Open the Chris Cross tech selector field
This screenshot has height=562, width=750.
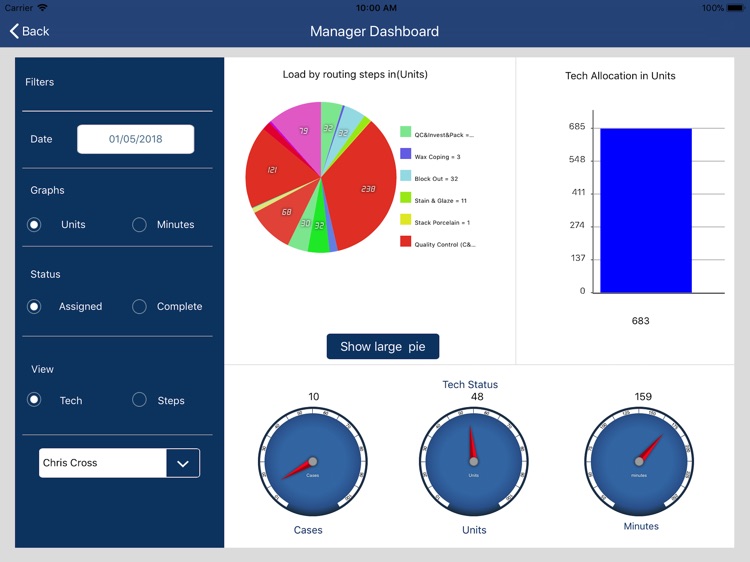(119, 463)
